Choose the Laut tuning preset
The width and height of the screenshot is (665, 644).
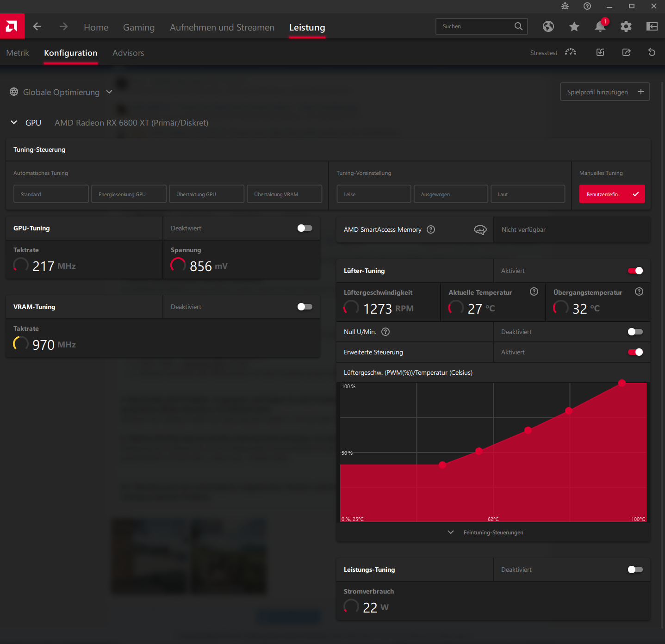pos(528,194)
